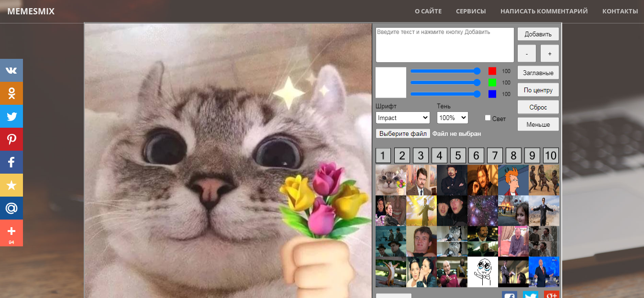Image resolution: width=644 pixels, height=298 pixels.
Task: Expand the Тень 100% dropdown
Action: pyautogui.click(x=452, y=118)
